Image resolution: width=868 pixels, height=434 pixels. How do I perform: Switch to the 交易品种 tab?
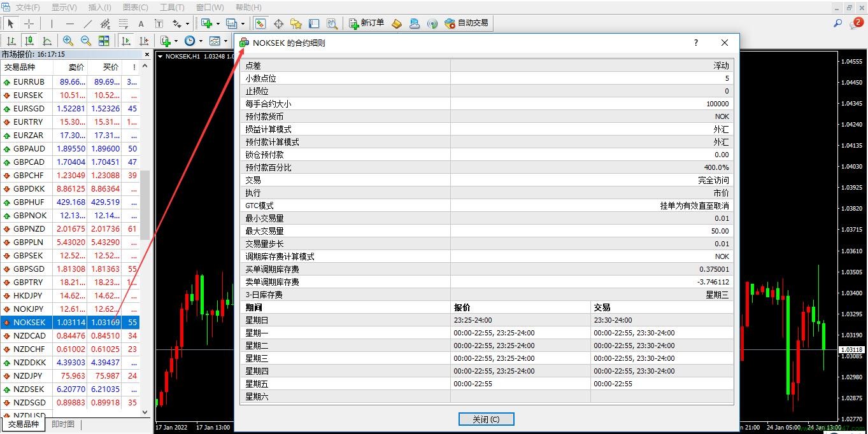tap(23, 424)
